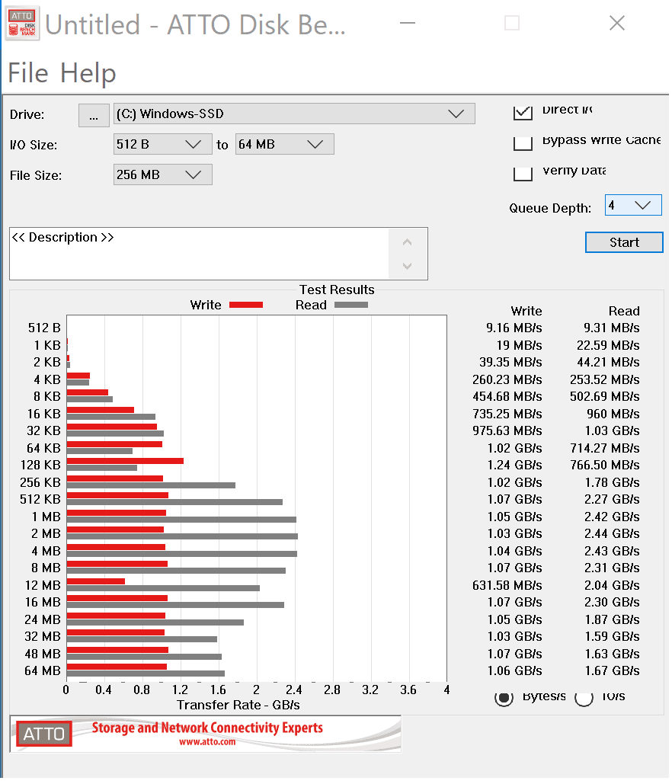Click the Read column header in results
Viewport: 672px width, 784px height.
624,311
